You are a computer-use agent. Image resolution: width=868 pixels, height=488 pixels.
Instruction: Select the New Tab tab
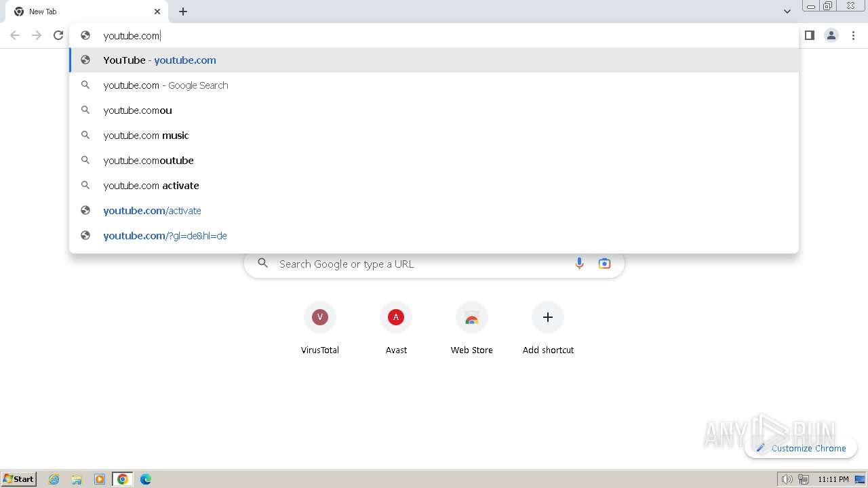point(87,12)
